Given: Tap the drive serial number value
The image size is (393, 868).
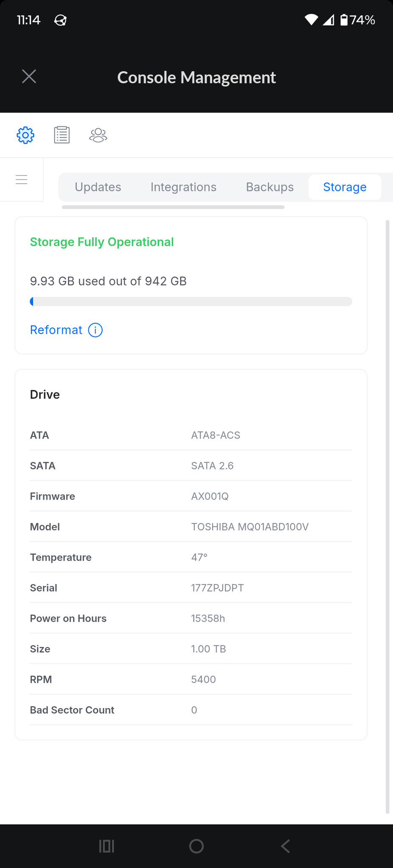Looking at the screenshot, I should [x=217, y=588].
